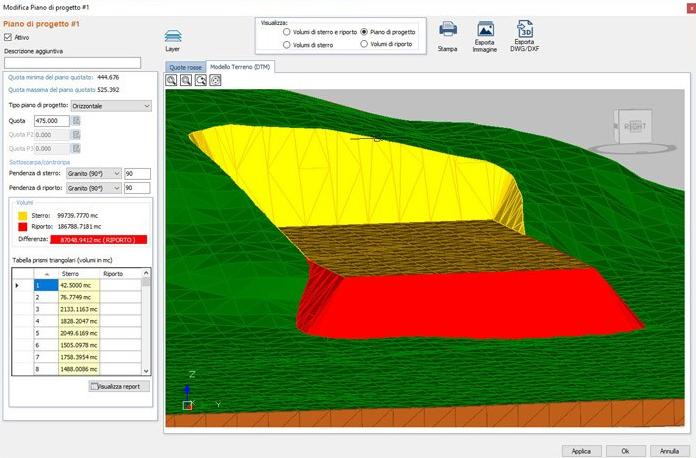Click the Esporta DWG/DXF icon
Screen dimensions: 696x458
coord(526,30)
